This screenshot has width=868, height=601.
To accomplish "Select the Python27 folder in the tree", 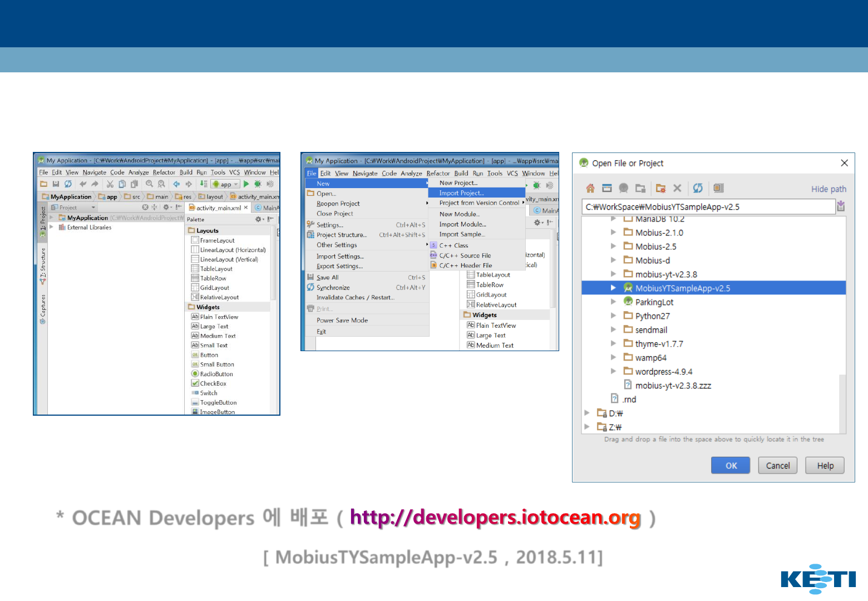I will pyautogui.click(x=653, y=316).
